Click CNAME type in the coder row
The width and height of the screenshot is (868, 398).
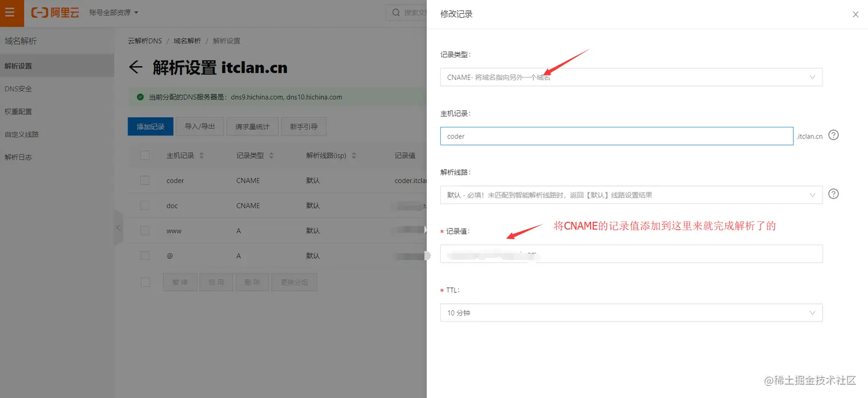coord(248,180)
